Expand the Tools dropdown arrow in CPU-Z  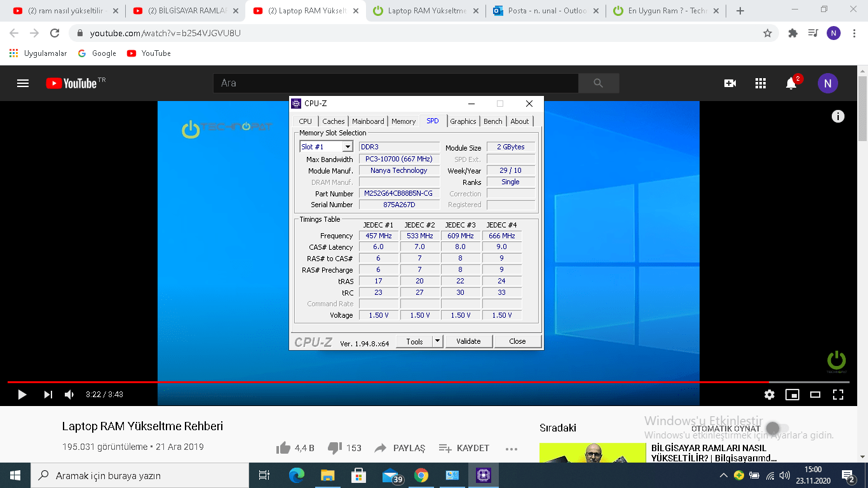click(x=437, y=341)
